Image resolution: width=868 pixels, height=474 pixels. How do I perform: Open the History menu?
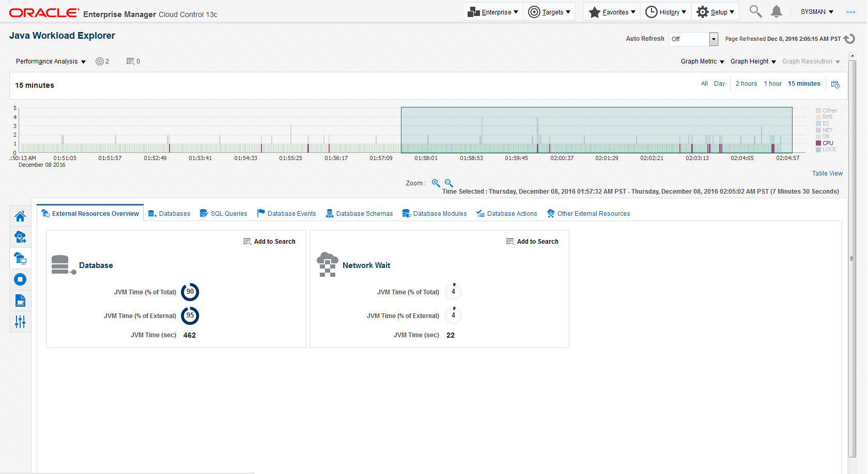(x=666, y=12)
